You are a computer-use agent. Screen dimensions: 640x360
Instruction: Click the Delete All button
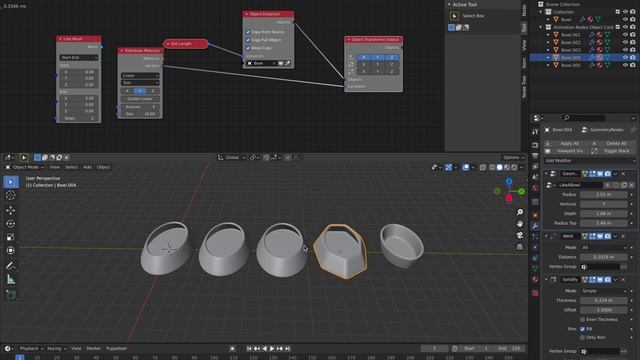(x=613, y=144)
